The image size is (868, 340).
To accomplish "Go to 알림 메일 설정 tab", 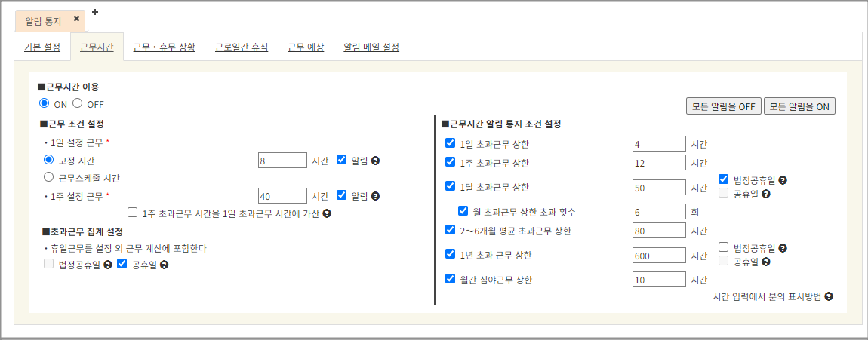I will [371, 47].
